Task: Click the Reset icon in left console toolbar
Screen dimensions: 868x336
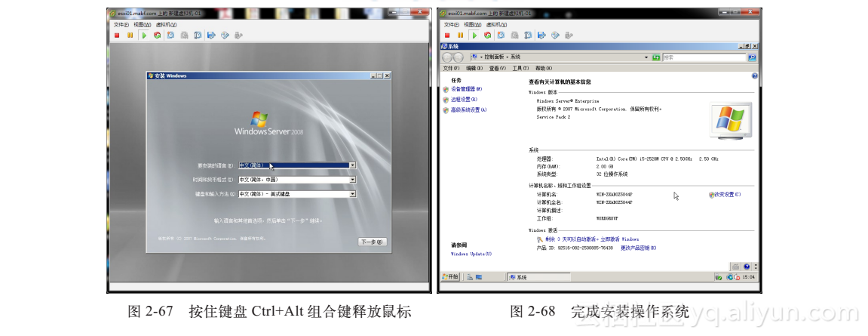Action: [157, 35]
